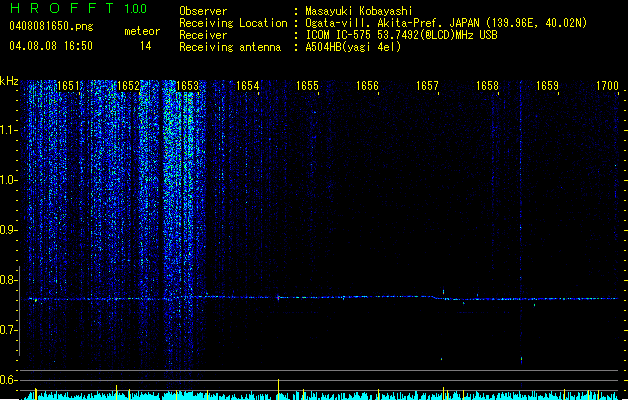Click the 1652 time marker
This screenshot has height=400, width=629.
[x=128, y=86]
